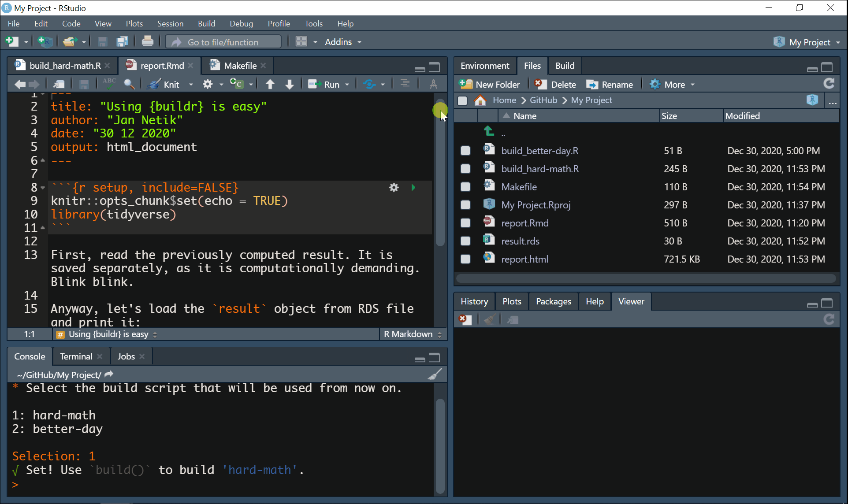Click the console working directory arrow icon

point(109,374)
